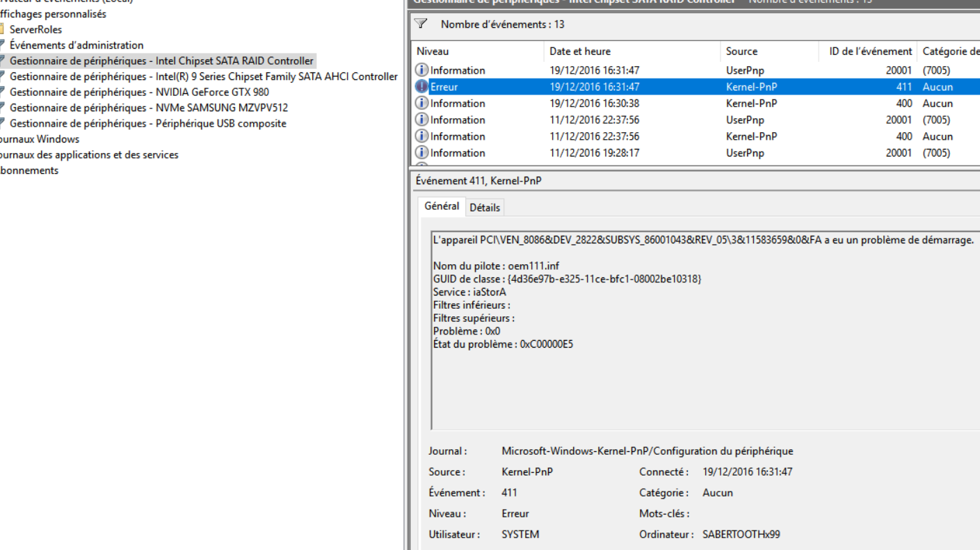Sort by Catégorie column header
Viewport: 980px width, 550px height.
tap(949, 51)
